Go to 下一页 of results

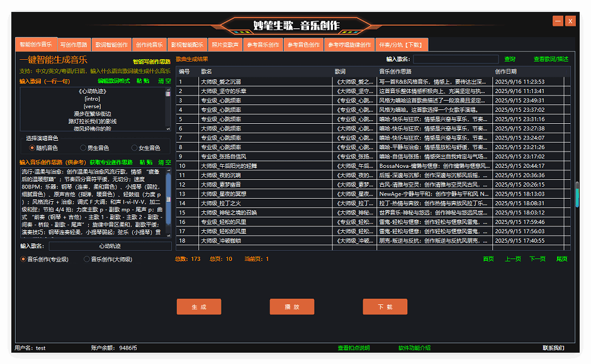(x=537, y=258)
